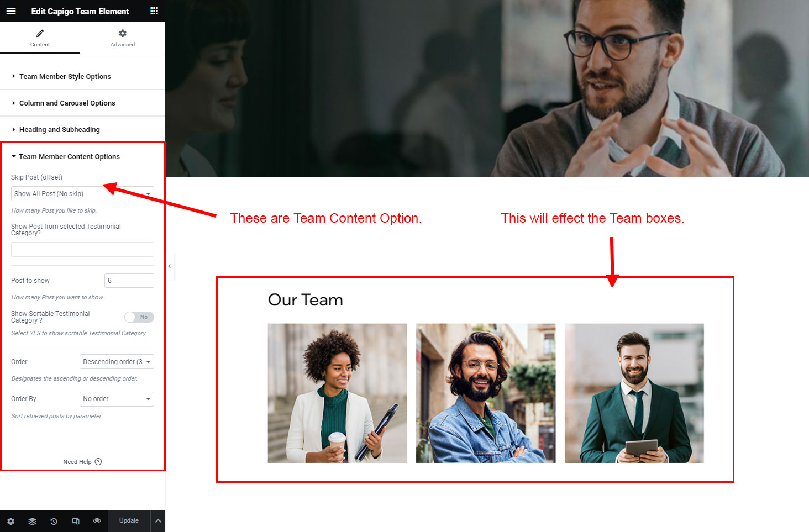Open the widgets grid panel icon
The image size is (809, 532).
coord(154,11)
